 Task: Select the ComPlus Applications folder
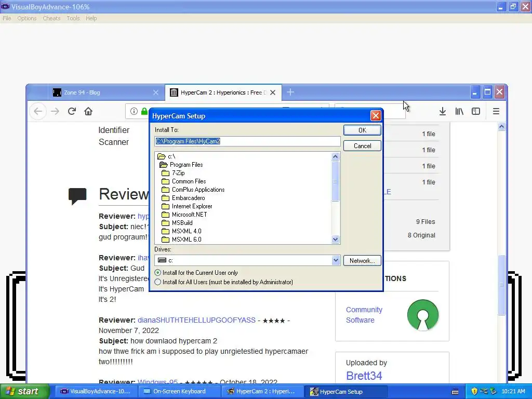click(x=193, y=190)
